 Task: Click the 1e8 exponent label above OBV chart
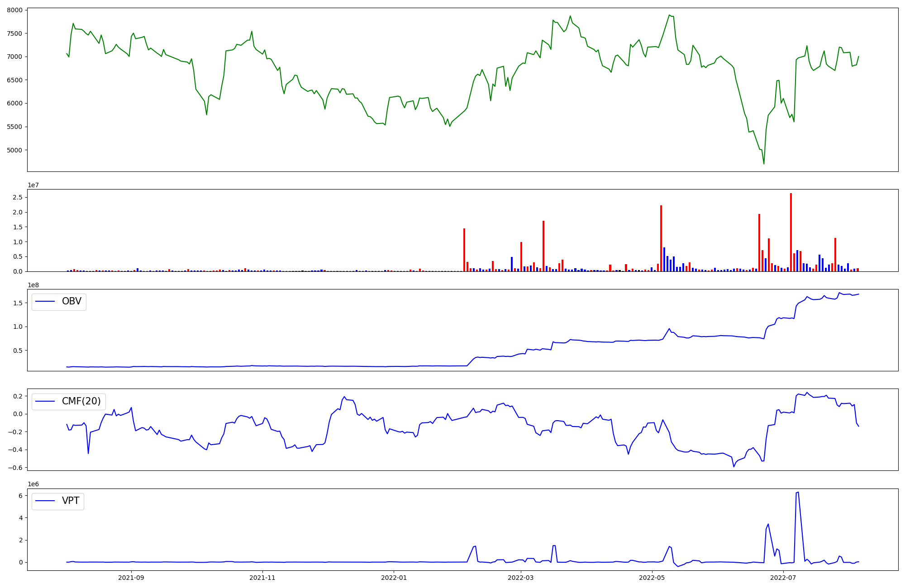tap(33, 285)
